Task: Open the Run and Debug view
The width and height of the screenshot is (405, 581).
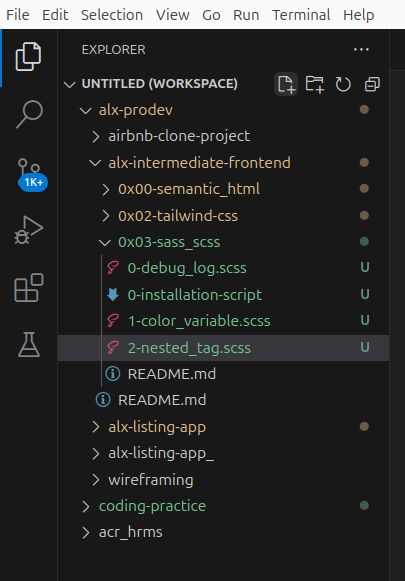Action: (29, 230)
